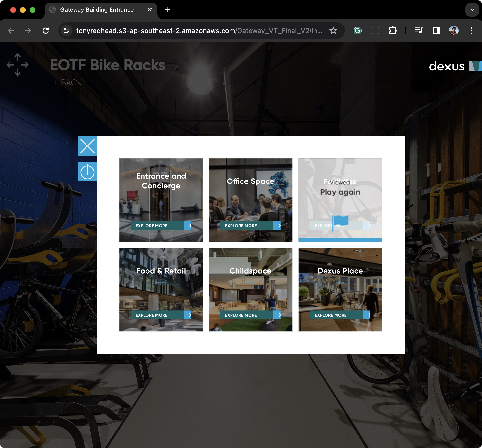Open the Food & Retail tile
Screen dimensions: 482x448
(x=161, y=290)
